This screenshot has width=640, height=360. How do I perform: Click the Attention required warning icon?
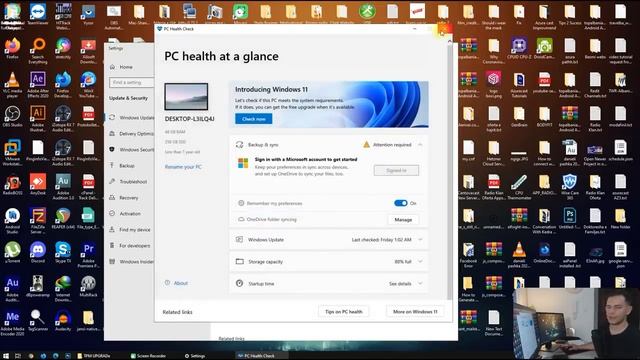click(367, 144)
